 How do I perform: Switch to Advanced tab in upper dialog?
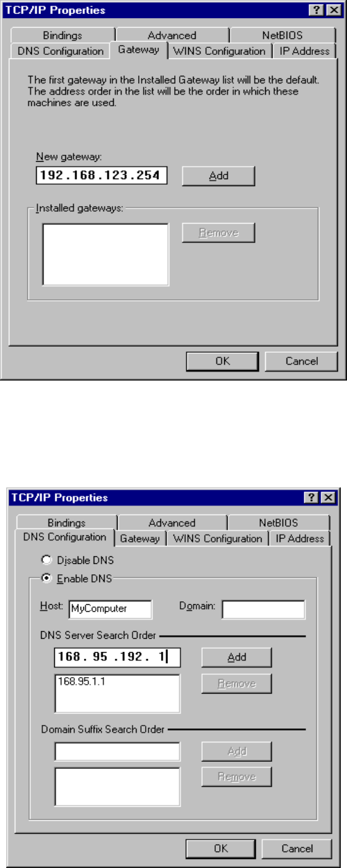coord(171,35)
